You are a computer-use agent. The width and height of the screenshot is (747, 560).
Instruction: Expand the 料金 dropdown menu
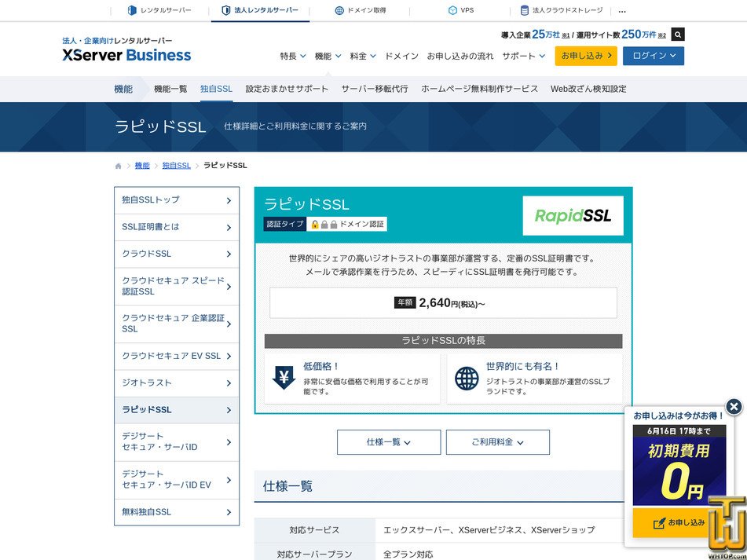click(x=363, y=56)
